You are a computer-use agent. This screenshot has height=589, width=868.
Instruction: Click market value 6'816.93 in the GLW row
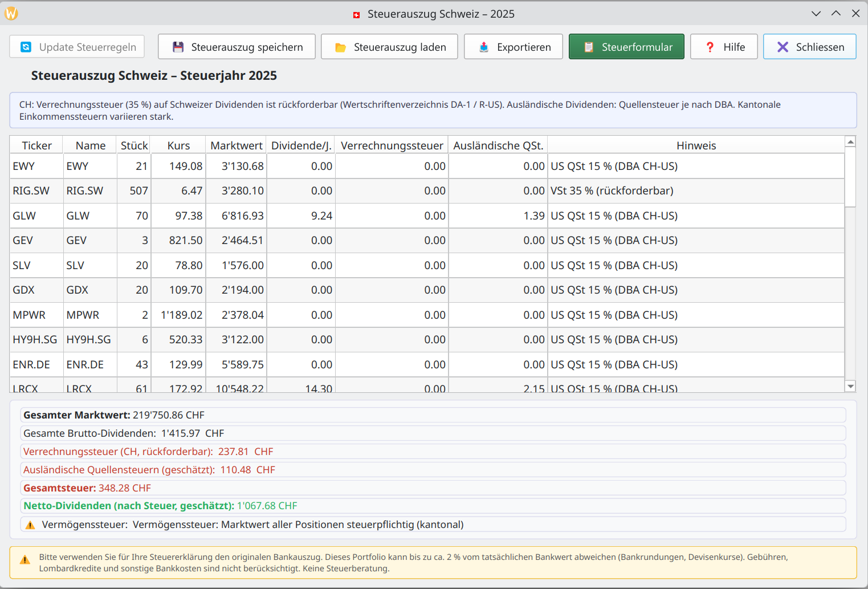point(237,216)
